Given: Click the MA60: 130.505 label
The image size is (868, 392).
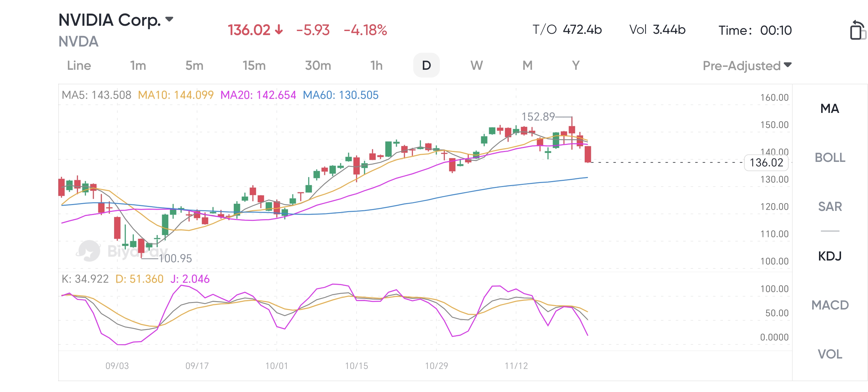Looking at the screenshot, I should (x=340, y=95).
